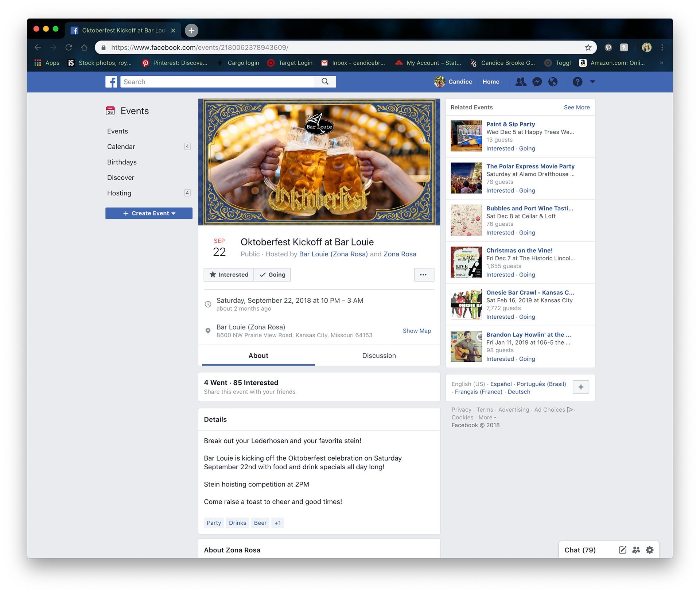This screenshot has width=700, height=594.
Task: Mark Going on Polar Express Movie Party
Action: 527,191
